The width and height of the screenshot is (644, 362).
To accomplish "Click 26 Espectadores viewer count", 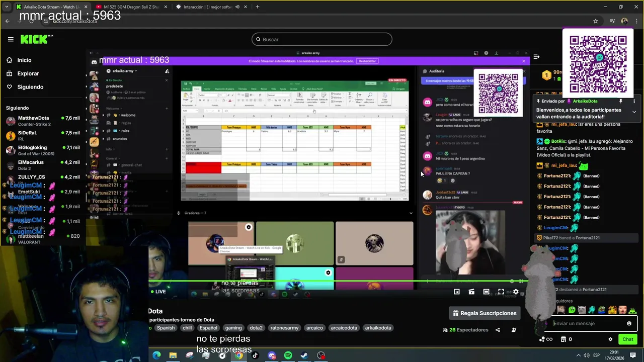I will pos(465,330).
